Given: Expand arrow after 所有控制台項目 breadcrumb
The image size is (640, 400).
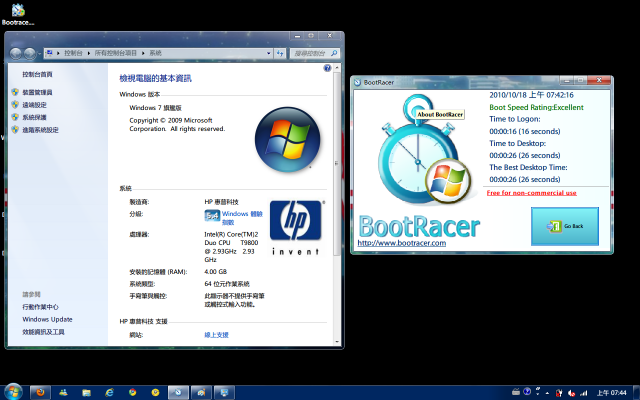Looking at the screenshot, I should pyautogui.click(x=143, y=53).
